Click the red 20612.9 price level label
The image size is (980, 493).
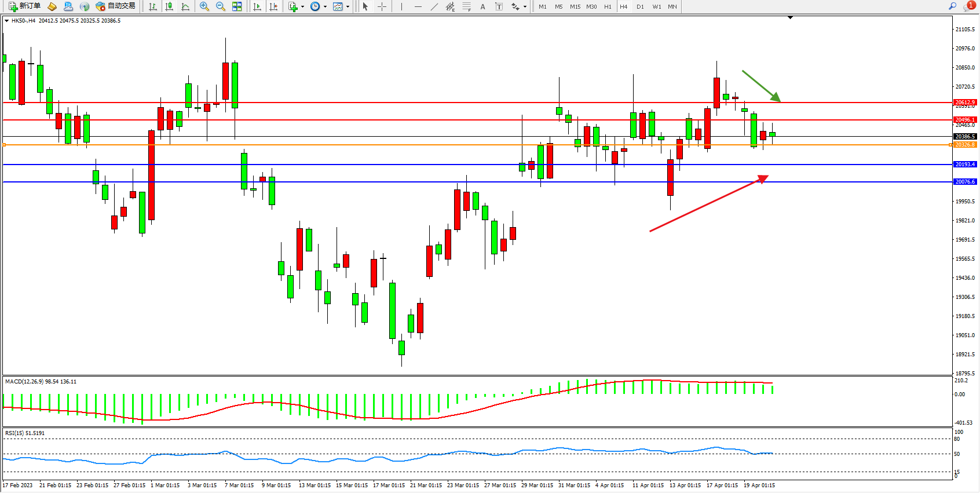coord(965,103)
